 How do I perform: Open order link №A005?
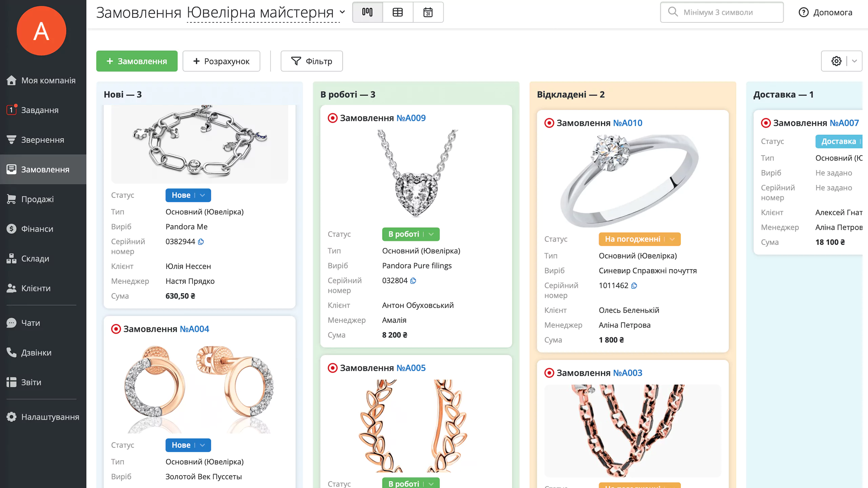[x=411, y=368]
